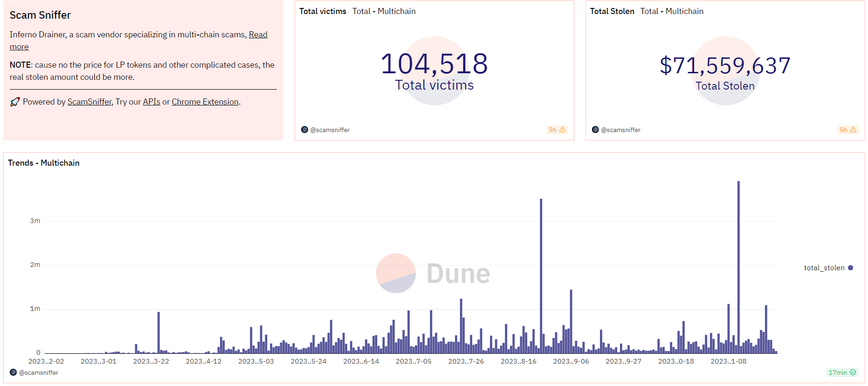Click the 2023..5-03 x-axis label
The height and width of the screenshot is (386, 868).
[x=256, y=361]
